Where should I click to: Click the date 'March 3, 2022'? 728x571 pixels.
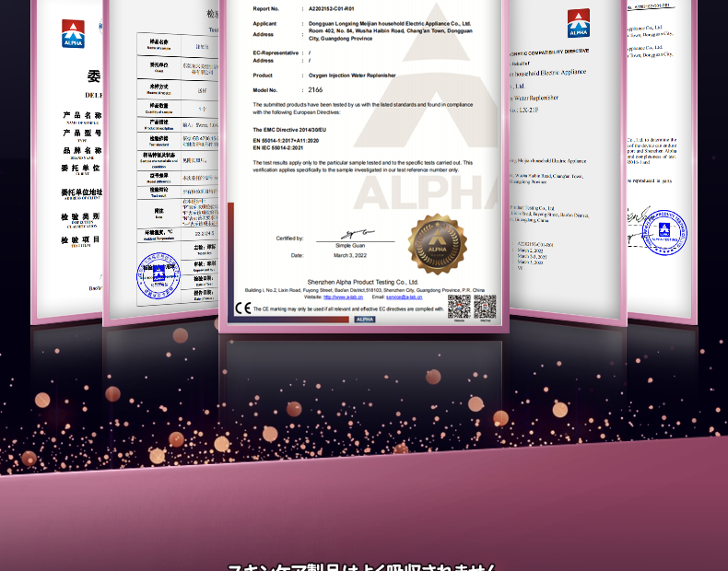(x=350, y=256)
